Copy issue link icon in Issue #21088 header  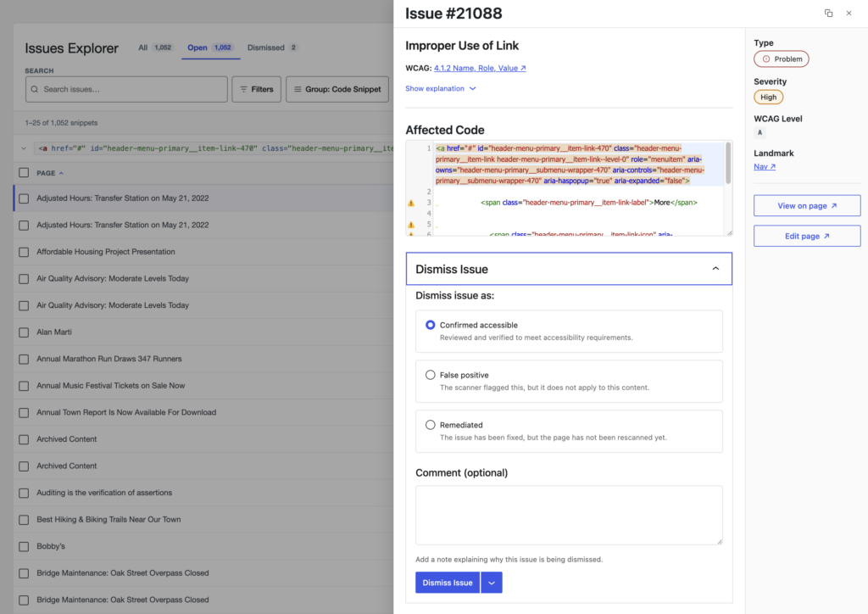pyautogui.click(x=828, y=14)
